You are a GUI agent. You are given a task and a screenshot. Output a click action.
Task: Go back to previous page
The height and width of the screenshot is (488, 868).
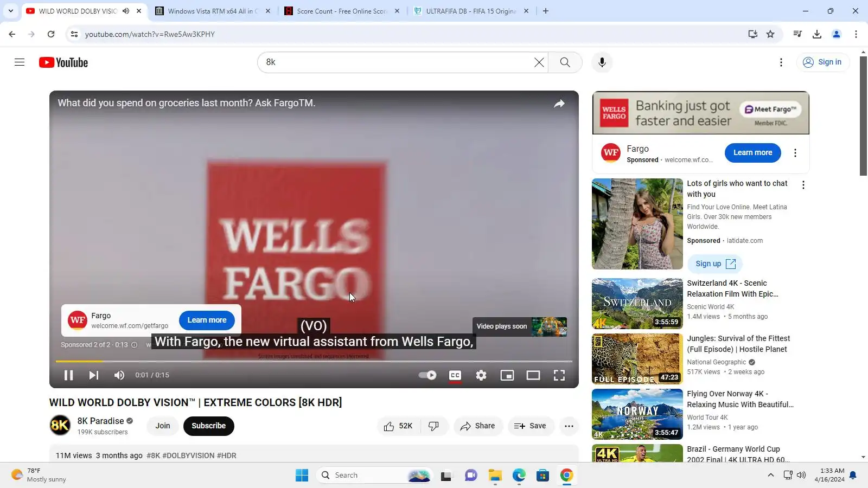tap(12, 34)
